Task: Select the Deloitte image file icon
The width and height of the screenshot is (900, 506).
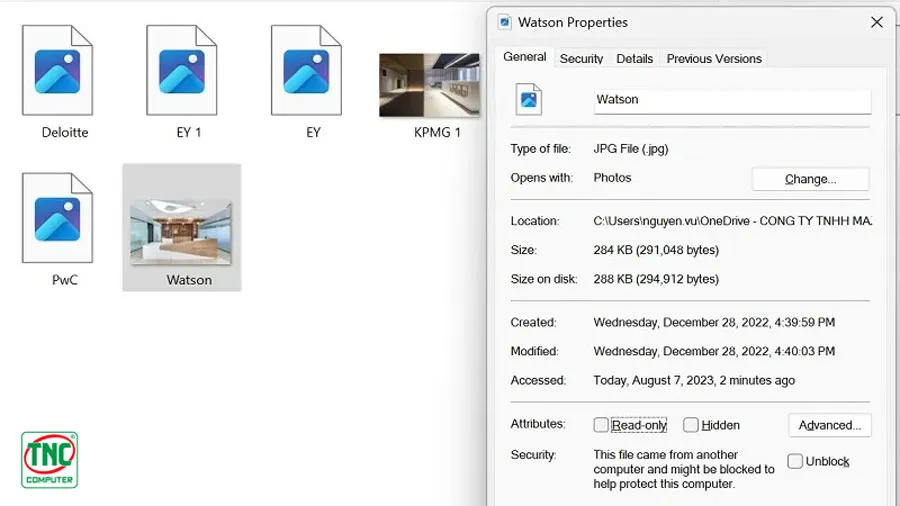Action: 57,70
